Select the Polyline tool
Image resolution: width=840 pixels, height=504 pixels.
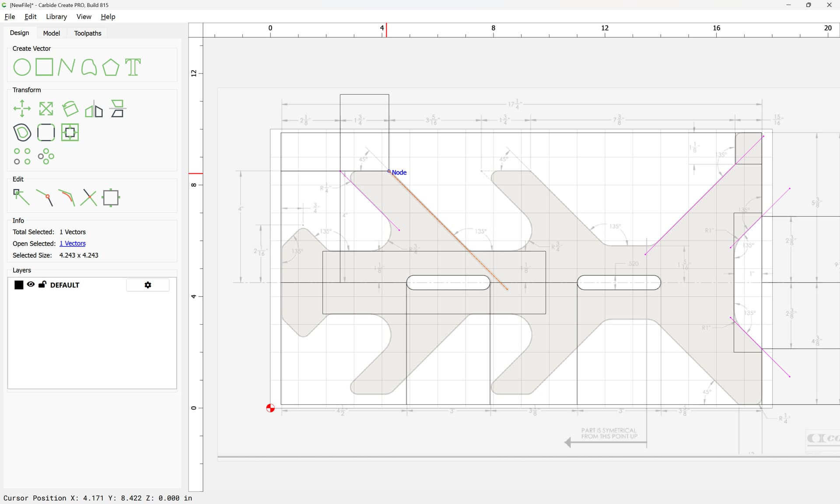coord(66,67)
